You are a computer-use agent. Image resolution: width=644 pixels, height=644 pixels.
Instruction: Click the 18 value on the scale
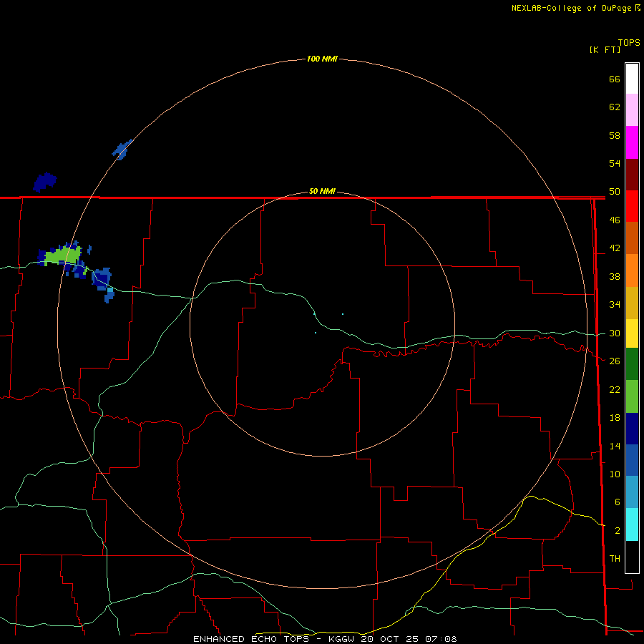[615, 418]
